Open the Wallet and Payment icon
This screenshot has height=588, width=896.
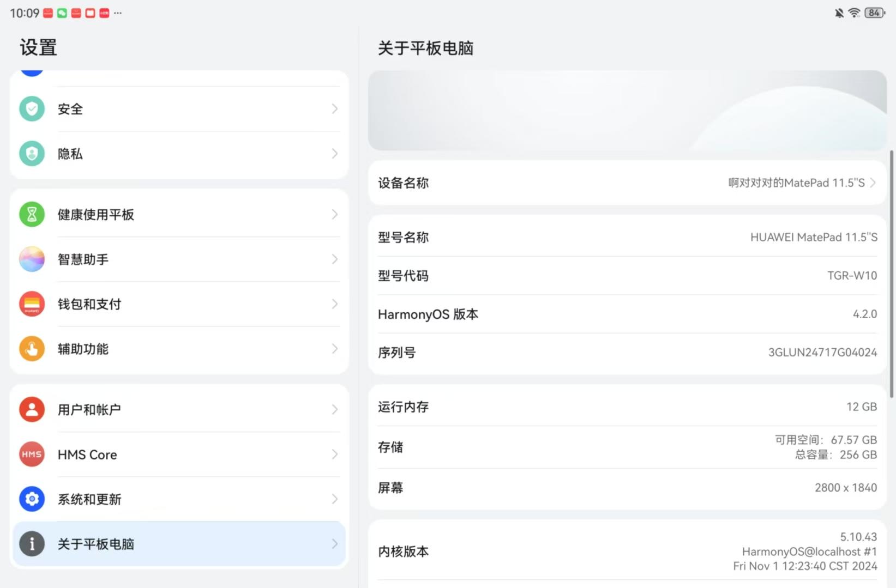pyautogui.click(x=32, y=304)
